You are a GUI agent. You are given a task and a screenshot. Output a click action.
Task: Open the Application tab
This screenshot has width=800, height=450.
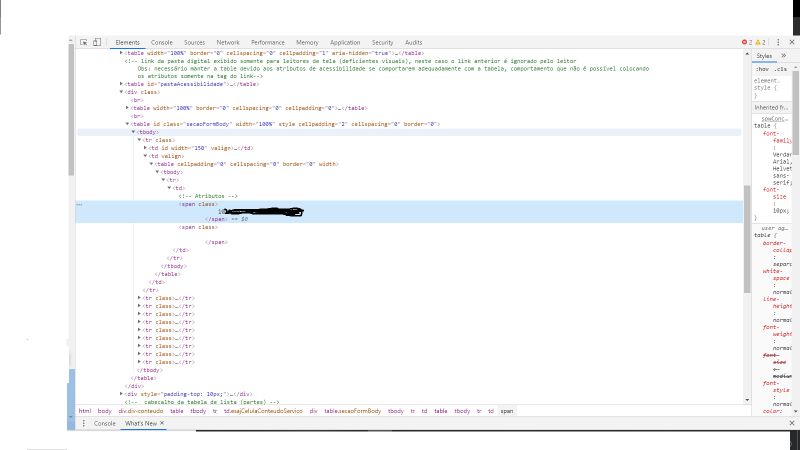345,42
